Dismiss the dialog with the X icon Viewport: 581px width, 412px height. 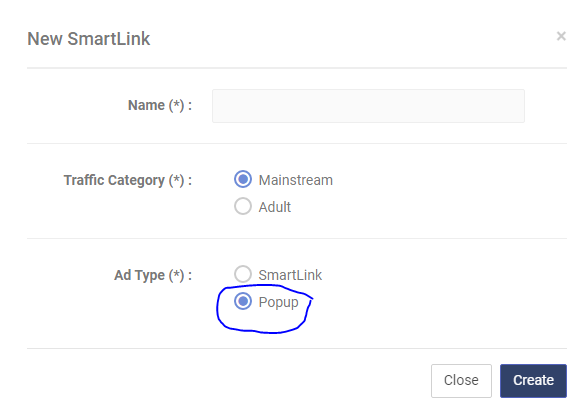pyautogui.click(x=561, y=36)
